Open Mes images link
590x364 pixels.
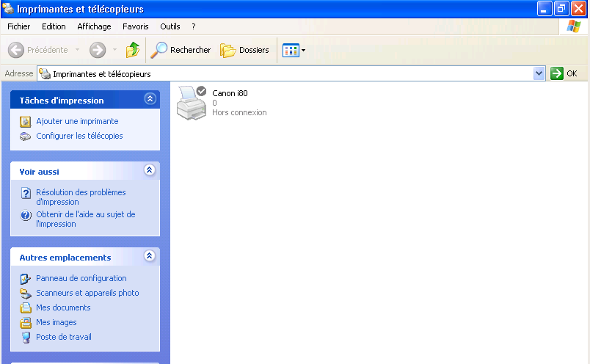pos(56,322)
